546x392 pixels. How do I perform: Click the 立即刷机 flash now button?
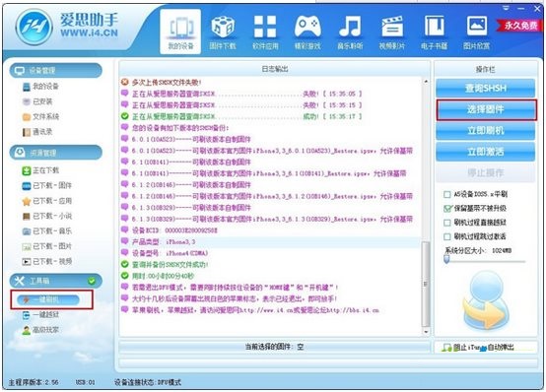485,131
